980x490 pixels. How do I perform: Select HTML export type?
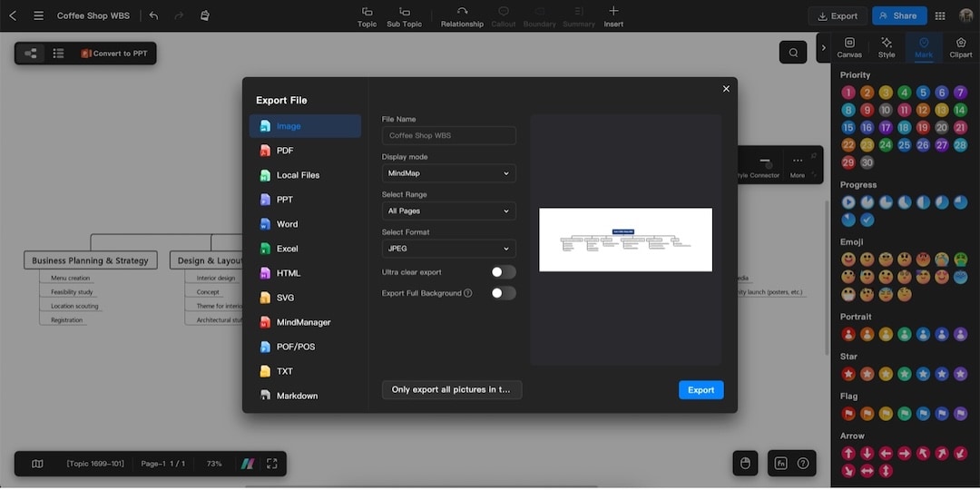305,273
